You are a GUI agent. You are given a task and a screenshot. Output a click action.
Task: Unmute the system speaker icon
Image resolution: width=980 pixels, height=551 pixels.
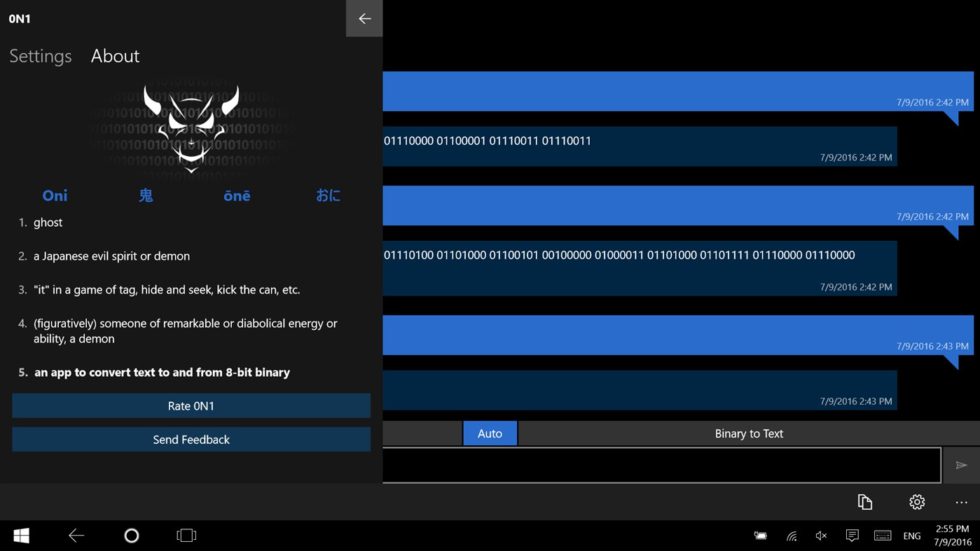click(820, 535)
